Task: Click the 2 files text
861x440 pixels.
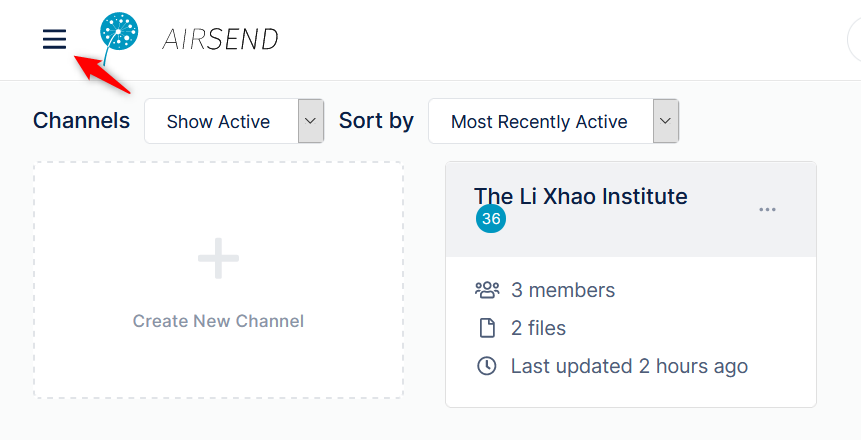Action: pos(538,328)
